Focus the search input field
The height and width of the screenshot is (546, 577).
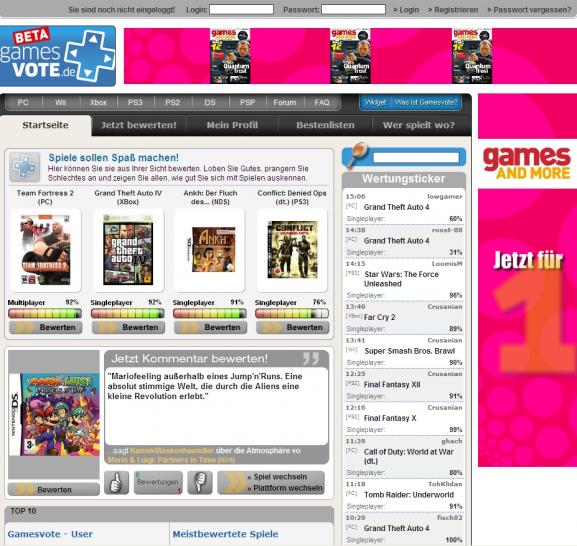[x=416, y=158]
